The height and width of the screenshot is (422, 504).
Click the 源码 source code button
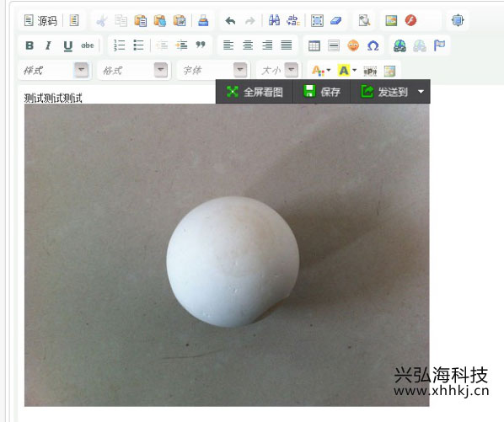[x=40, y=21]
